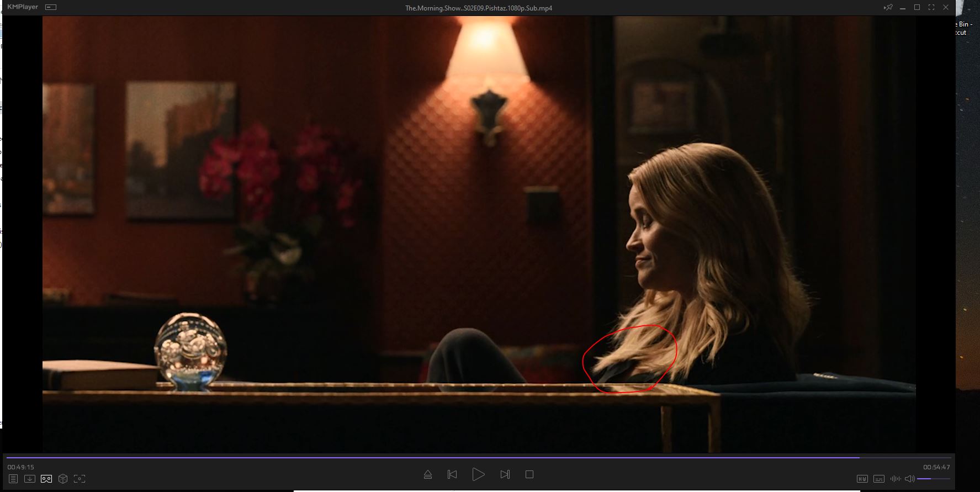Capture a screenshot with the capture icon
The height and width of the screenshot is (492, 980).
click(x=80, y=479)
